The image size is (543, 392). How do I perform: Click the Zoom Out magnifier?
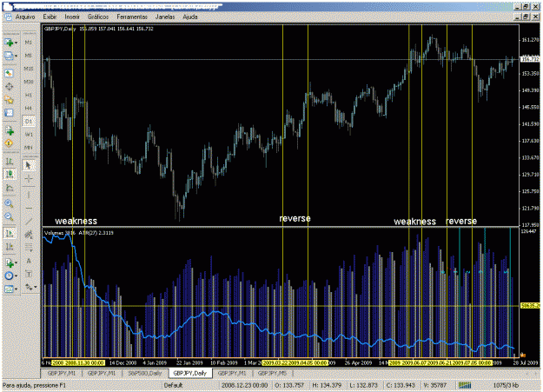(x=9, y=217)
